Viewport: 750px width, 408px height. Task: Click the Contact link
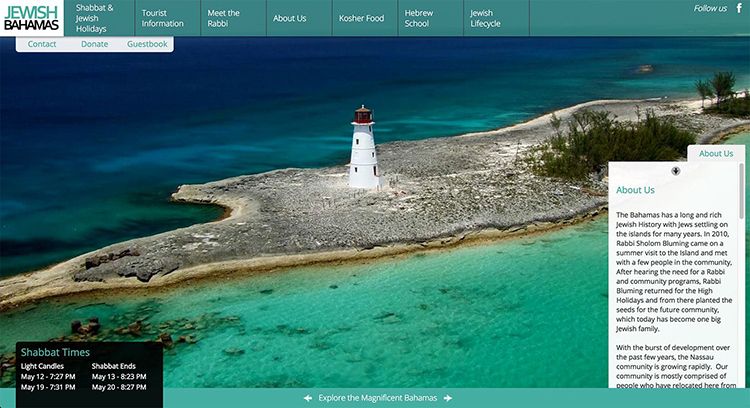pyautogui.click(x=42, y=44)
